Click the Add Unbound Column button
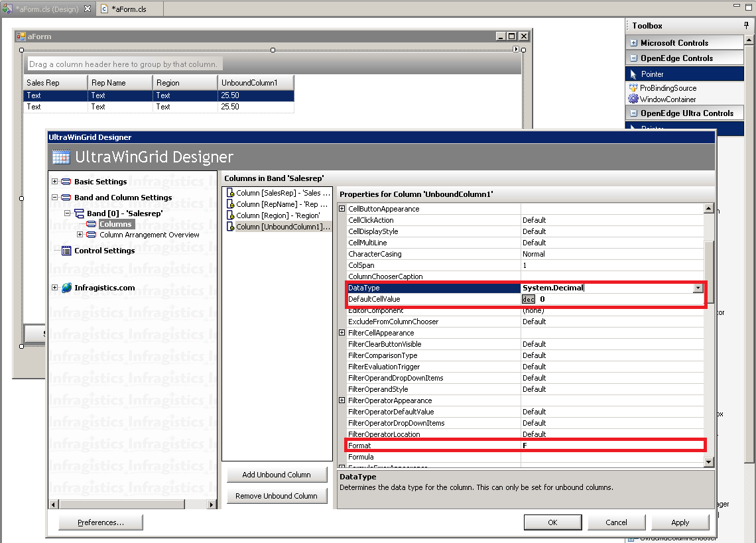The width and height of the screenshot is (756, 543). (277, 473)
